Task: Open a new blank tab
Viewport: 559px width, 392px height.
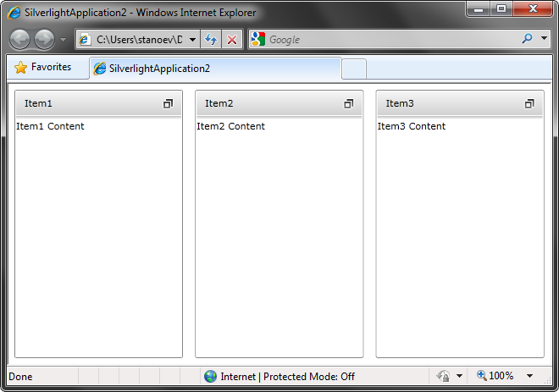Action: click(x=354, y=69)
